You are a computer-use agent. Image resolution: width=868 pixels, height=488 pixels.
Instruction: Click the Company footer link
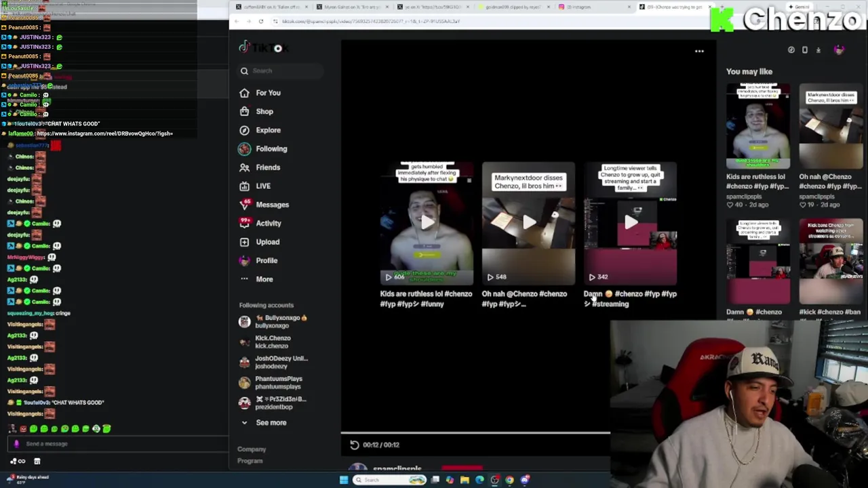coord(252,449)
